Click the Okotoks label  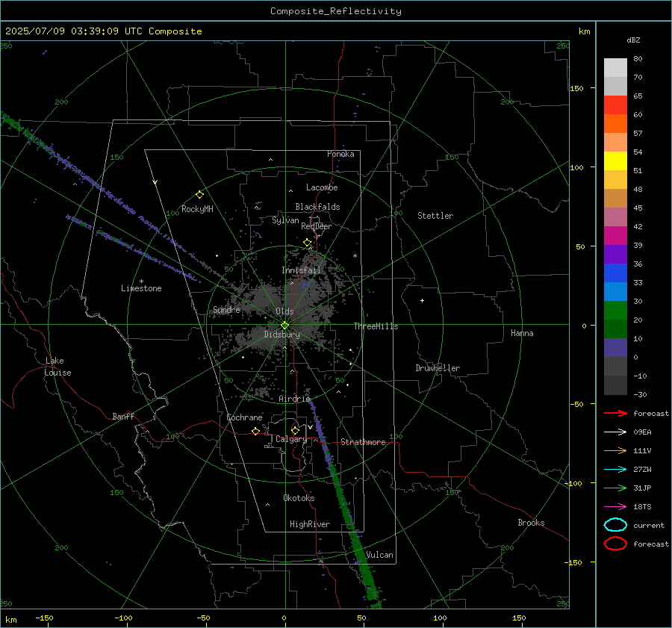click(x=299, y=498)
